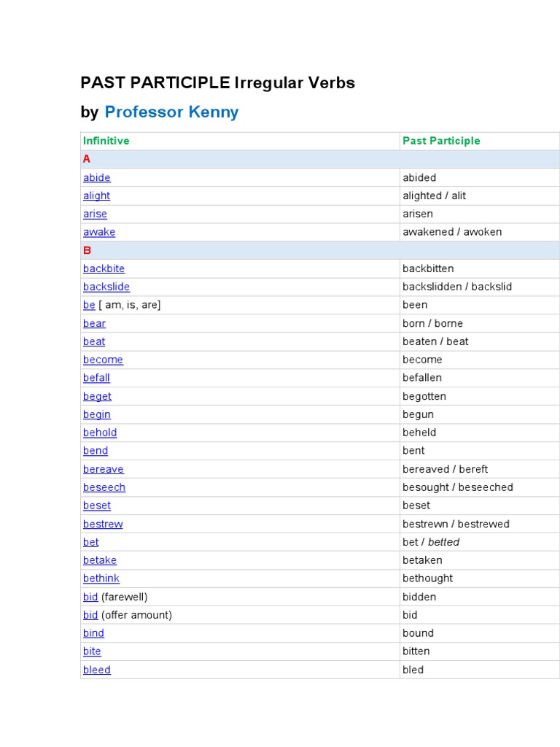Screen dimensions: 560x747
Task: Open the bereave verb link
Action: click(104, 469)
